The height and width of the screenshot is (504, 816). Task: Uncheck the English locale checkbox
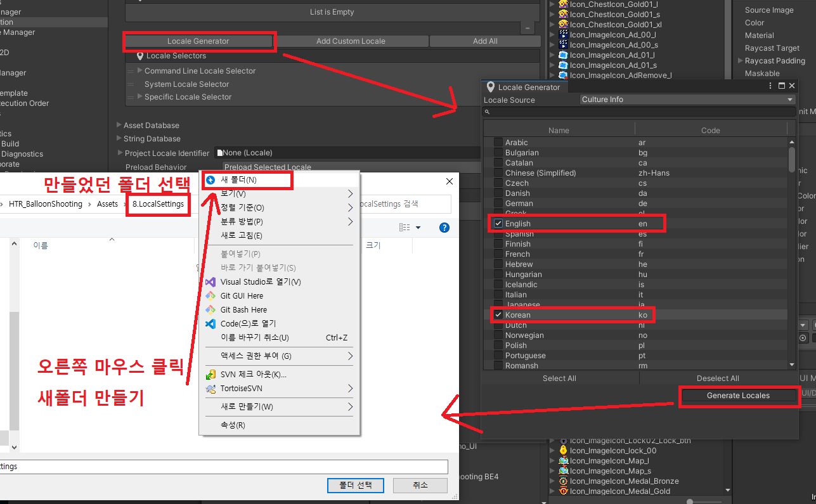pos(498,224)
